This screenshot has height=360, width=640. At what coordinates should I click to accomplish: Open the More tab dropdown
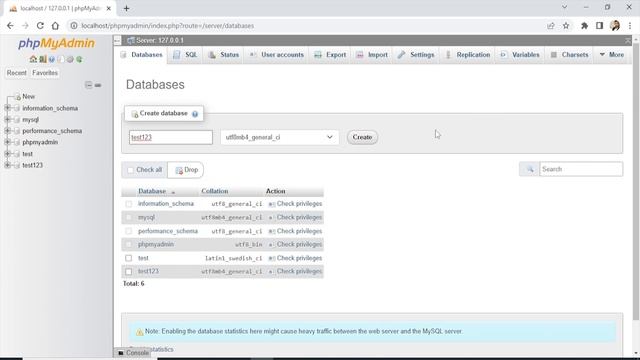click(611, 55)
